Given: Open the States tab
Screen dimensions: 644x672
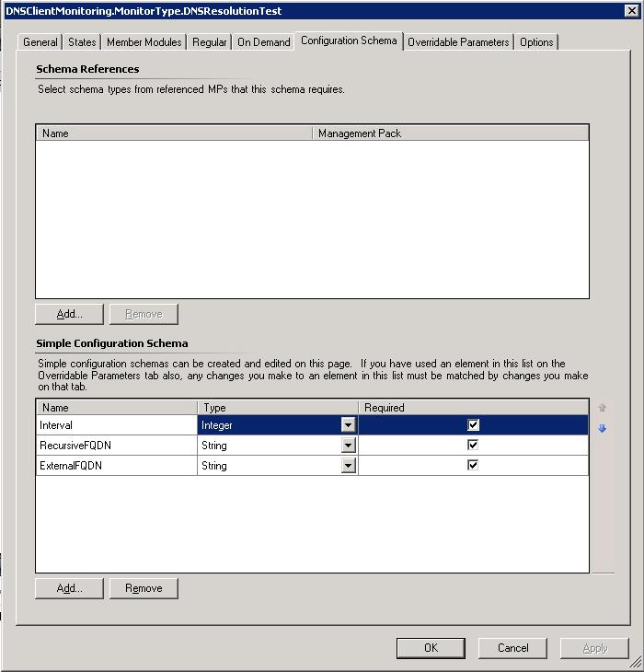Looking at the screenshot, I should pyautogui.click(x=82, y=42).
